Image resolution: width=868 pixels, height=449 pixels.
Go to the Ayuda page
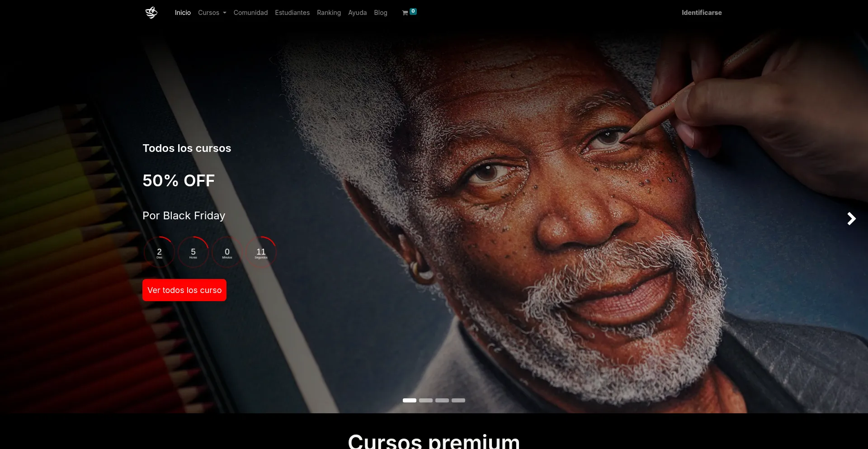357,13
